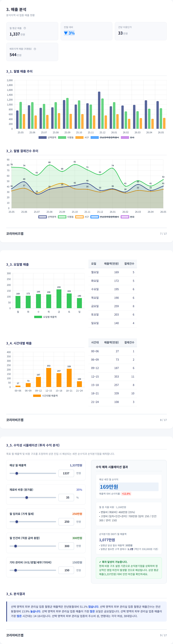
Task: Click the 300 만원 labor cost input field
Action: coord(66,546)
